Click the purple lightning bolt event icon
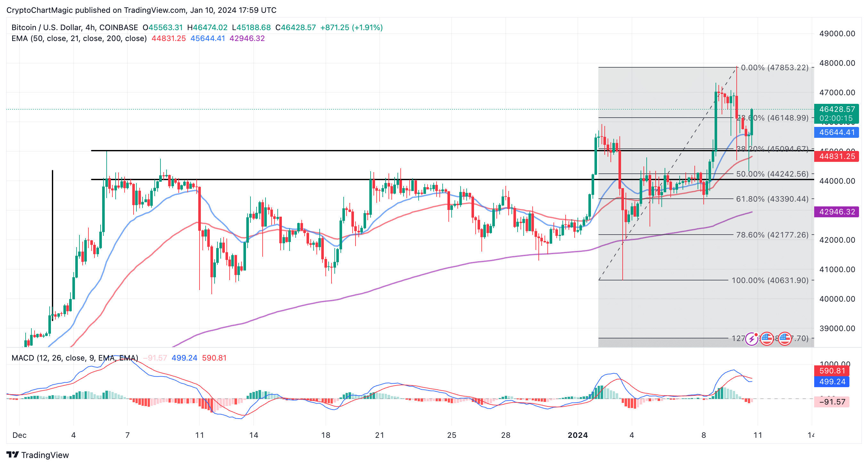 click(751, 339)
